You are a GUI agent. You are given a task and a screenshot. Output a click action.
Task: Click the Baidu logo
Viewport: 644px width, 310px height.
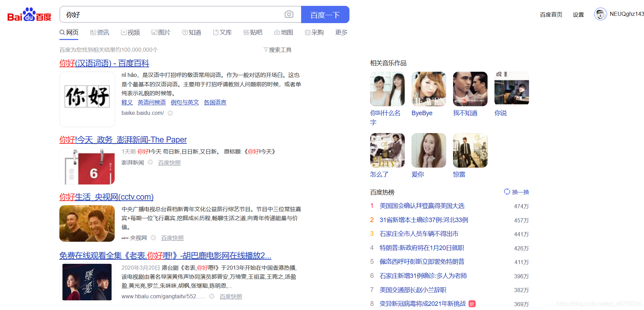29,15
